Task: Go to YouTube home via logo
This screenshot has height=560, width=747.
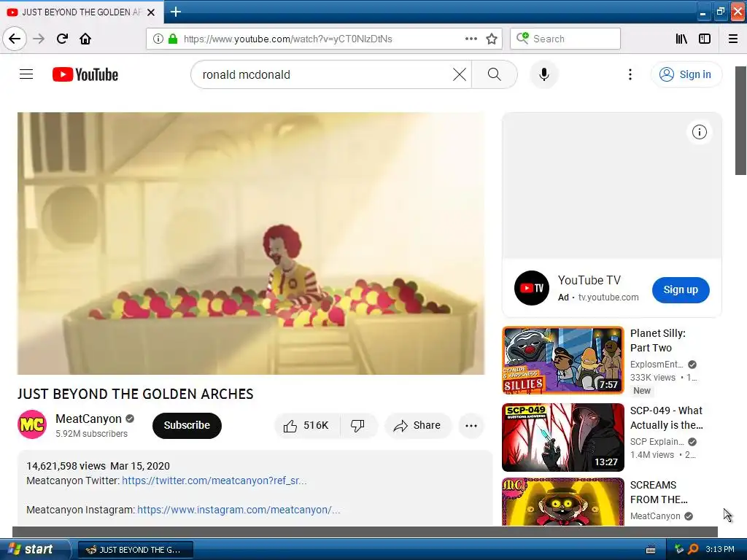Action: point(85,74)
